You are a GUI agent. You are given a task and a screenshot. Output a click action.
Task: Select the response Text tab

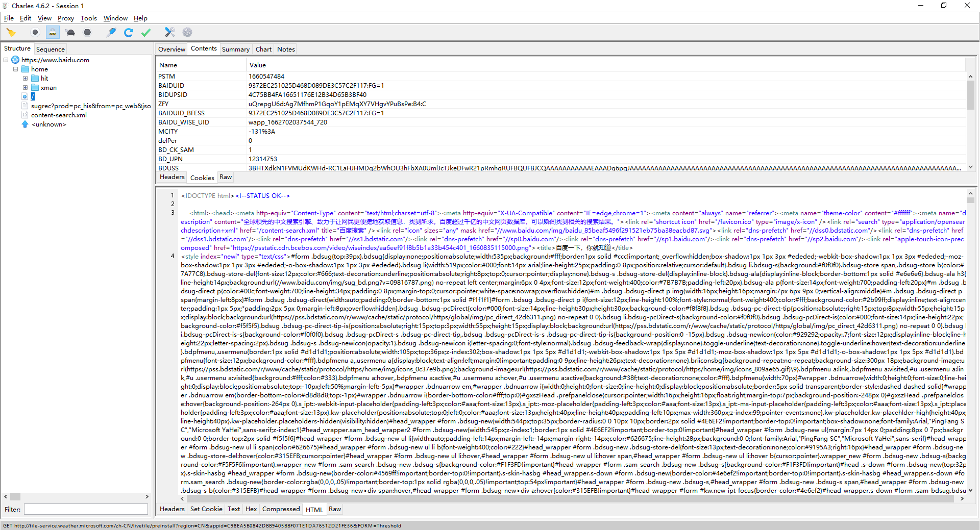click(x=234, y=509)
